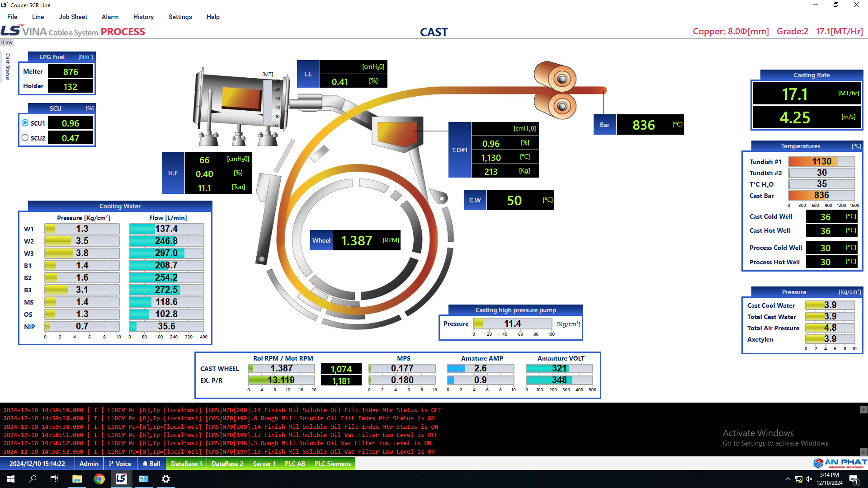This screenshot has width=868, height=488.
Task: Click the tundish vessel graphic
Action: pos(397,132)
